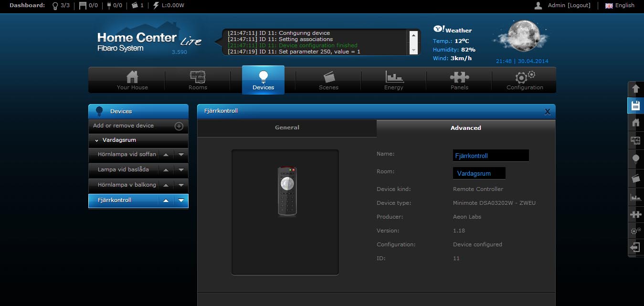644x306 pixels.
Task: Click the Save icon in right sidebar
Action: click(x=635, y=106)
